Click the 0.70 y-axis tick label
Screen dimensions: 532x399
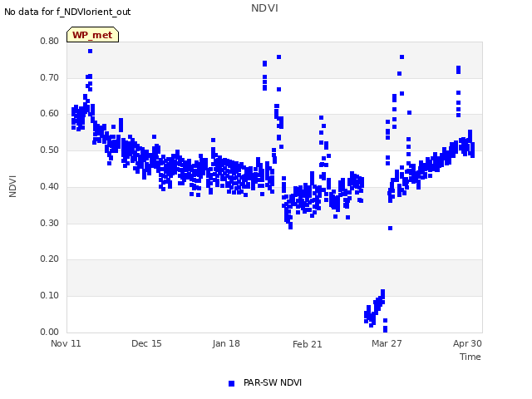coord(50,77)
